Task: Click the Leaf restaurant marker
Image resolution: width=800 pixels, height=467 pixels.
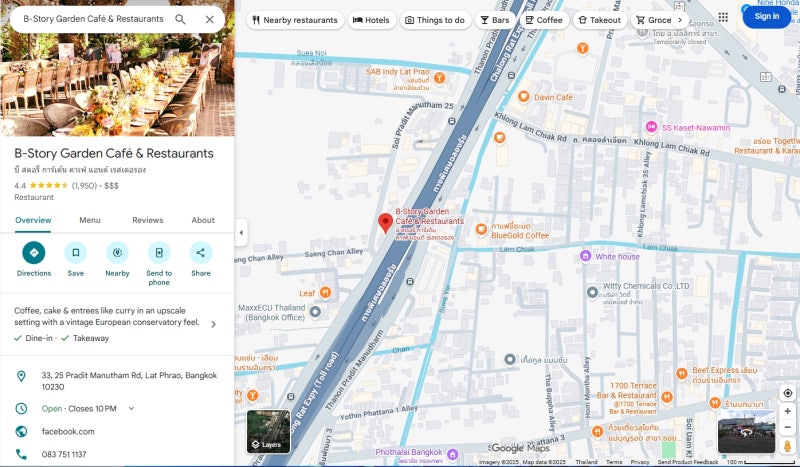Action: pyautogui.click(x=325, y=292)
